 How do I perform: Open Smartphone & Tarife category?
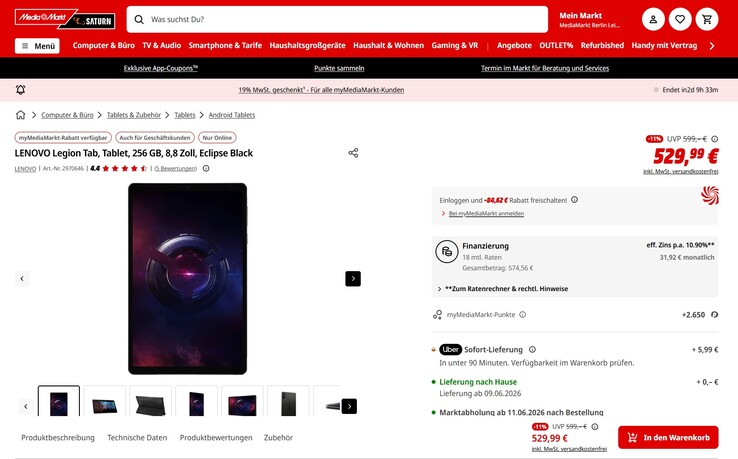click(x=225, y=45)
